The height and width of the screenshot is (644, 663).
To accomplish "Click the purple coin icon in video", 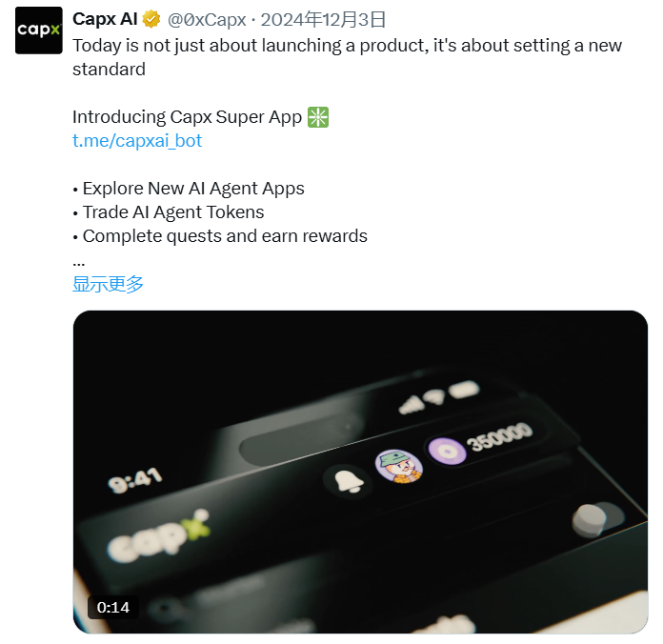I will click(x=445, y=450).
